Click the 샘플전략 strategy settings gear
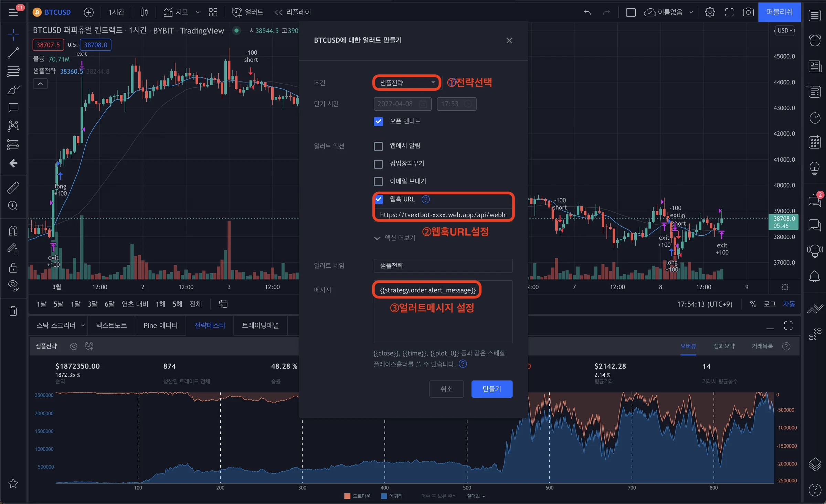This screenshot has width=826, height=504. [x=74, y=346]
